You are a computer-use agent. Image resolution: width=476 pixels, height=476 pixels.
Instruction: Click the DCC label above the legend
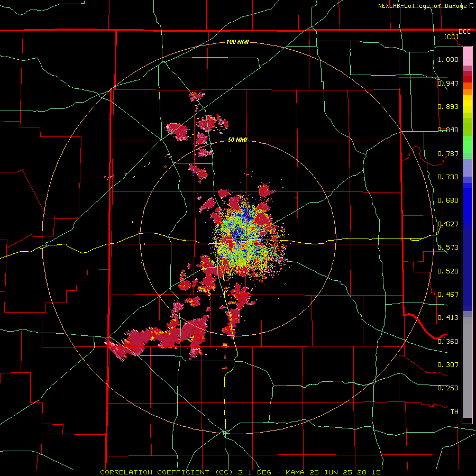pos(465,32)
